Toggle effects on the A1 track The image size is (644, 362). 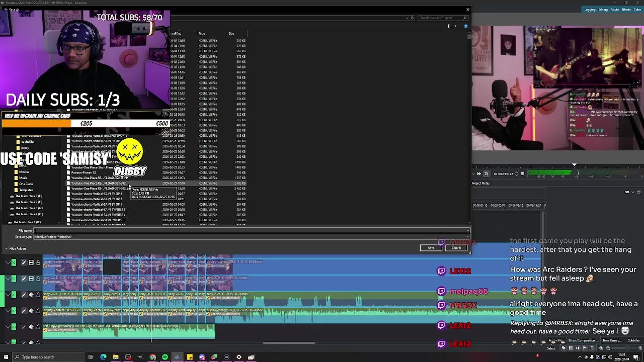(x=24, y=295)
